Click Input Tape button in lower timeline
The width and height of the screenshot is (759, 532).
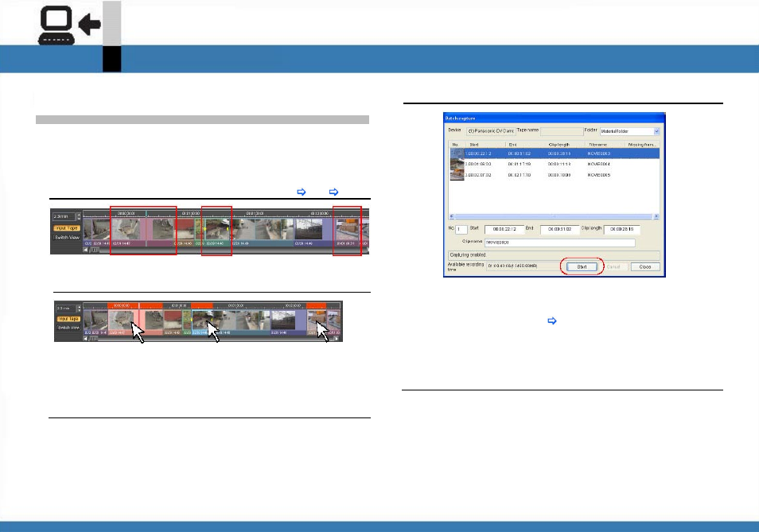[68, 319]
